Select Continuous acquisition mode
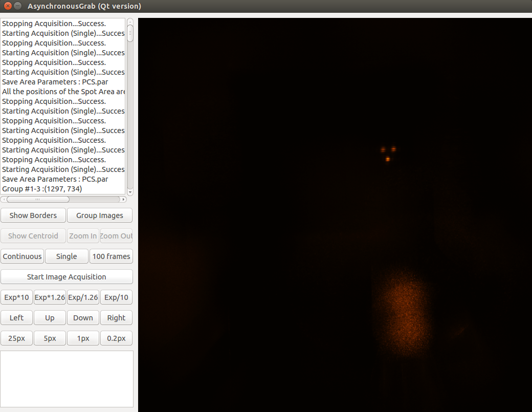The height and width of the screenshot is (412, 532). pos(23,256)
